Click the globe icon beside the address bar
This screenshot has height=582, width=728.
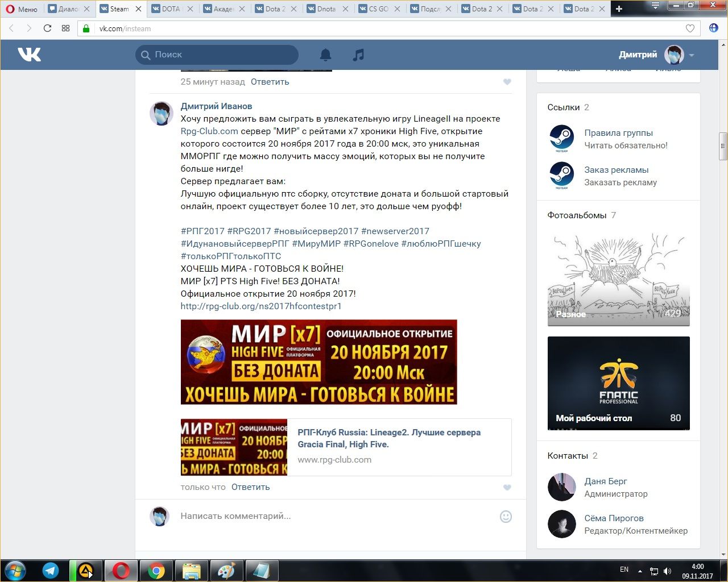pyautogui.click(x=714, y=28)
